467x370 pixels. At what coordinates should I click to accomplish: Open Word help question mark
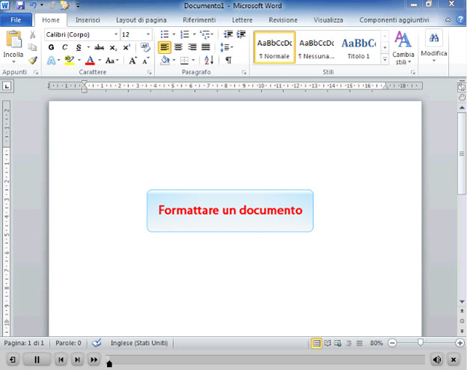[x=460, y=20]
